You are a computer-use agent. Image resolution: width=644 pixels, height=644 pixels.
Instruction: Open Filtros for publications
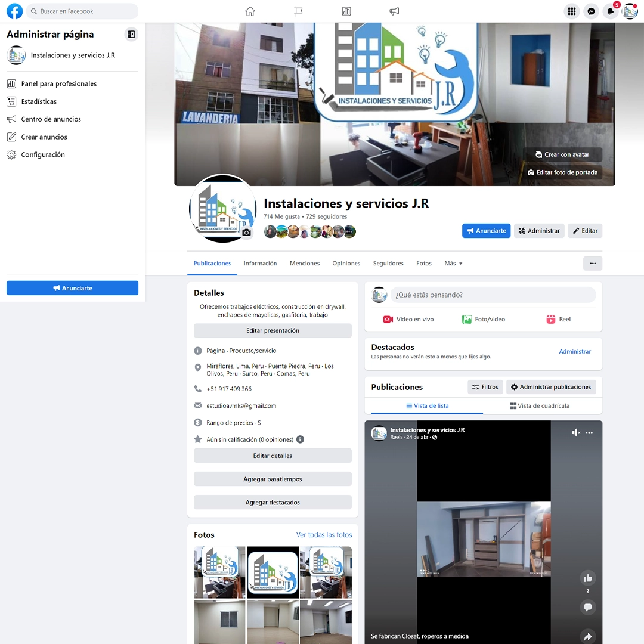coord(485,387)
